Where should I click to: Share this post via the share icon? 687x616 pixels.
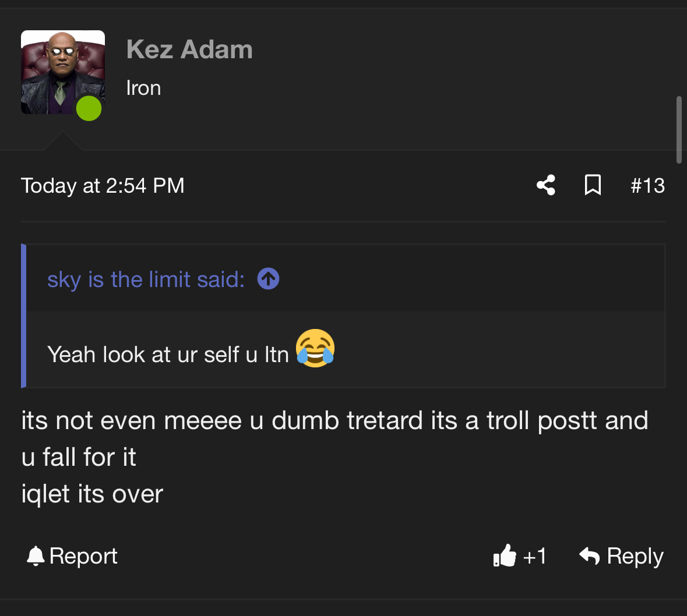(545, 185)
